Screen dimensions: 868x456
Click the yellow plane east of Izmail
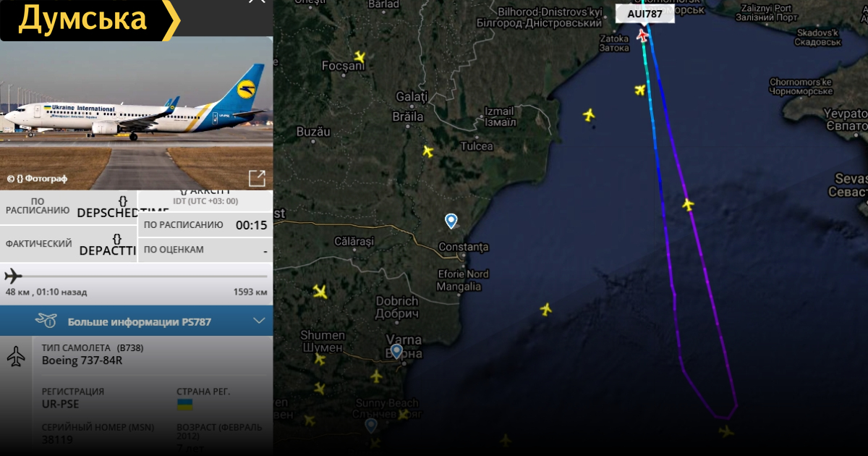[589, 114]
